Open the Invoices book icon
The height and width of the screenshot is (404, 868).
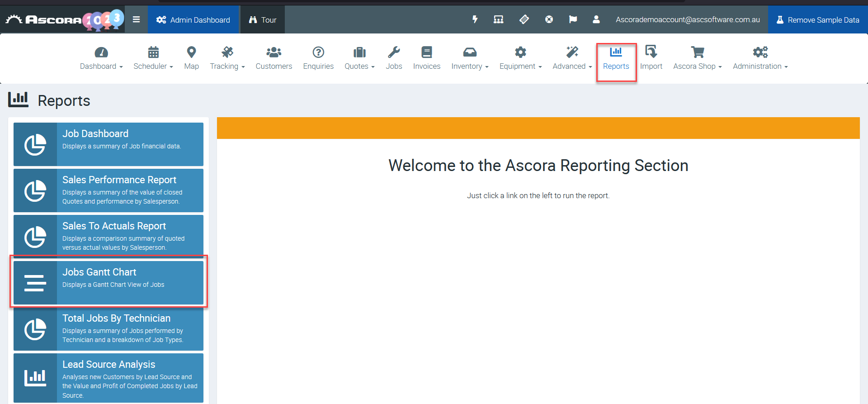click(x=426, y=52)
